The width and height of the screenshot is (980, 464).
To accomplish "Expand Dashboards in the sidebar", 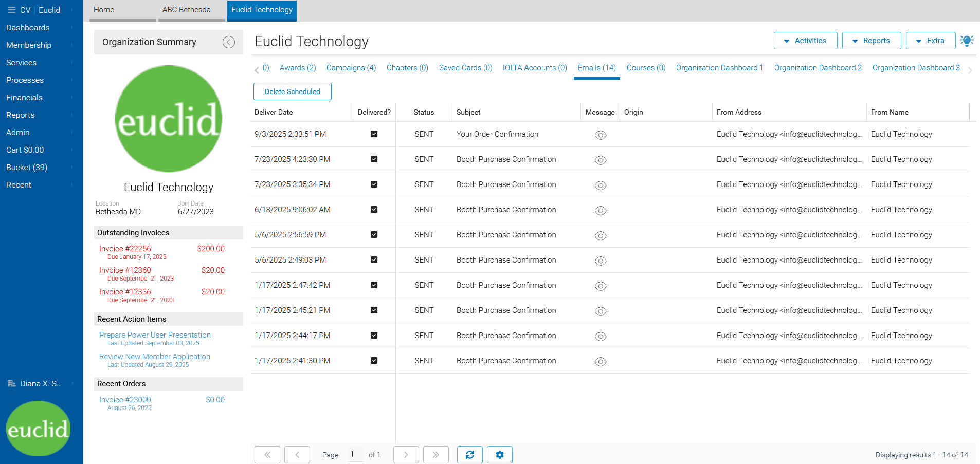I will (x=41, y=28).
